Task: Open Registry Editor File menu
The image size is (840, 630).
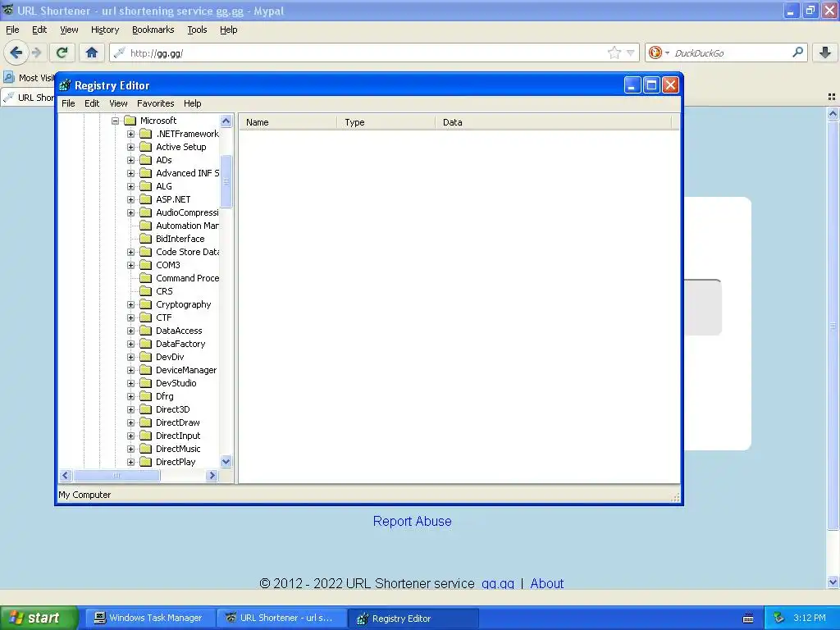Action: point(68,103)
